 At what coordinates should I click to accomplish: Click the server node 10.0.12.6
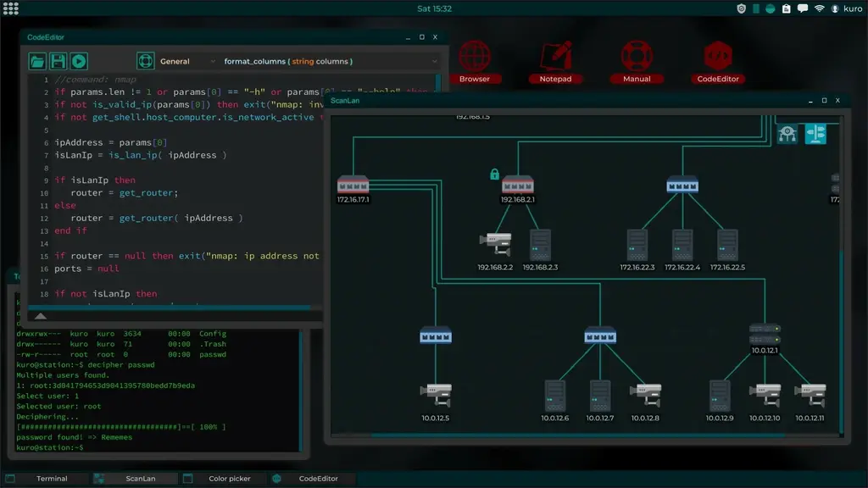coord(554,395)
